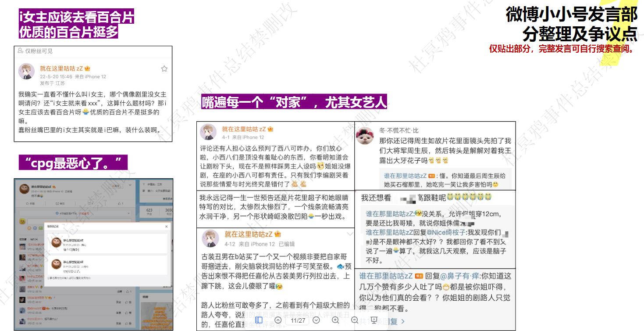Screen dimensions: 644x331
Task: Click the @Nice绮桉子 mention link
Action: (x=443, y=232)
